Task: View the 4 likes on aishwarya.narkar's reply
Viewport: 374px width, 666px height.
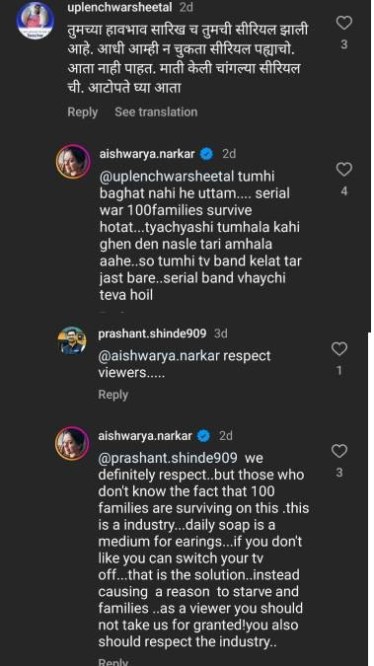Action: click(x=344, y=192)
